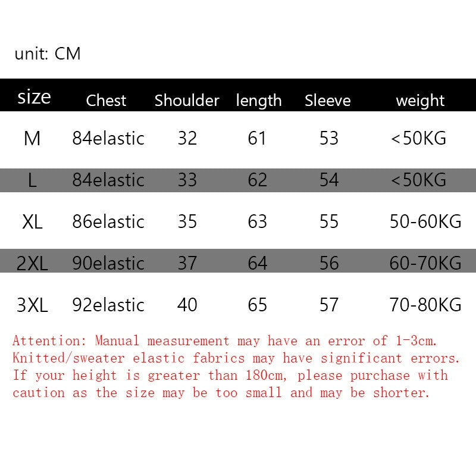
Task: Select the "92elastic" chest value
Action: coord(108,305)
